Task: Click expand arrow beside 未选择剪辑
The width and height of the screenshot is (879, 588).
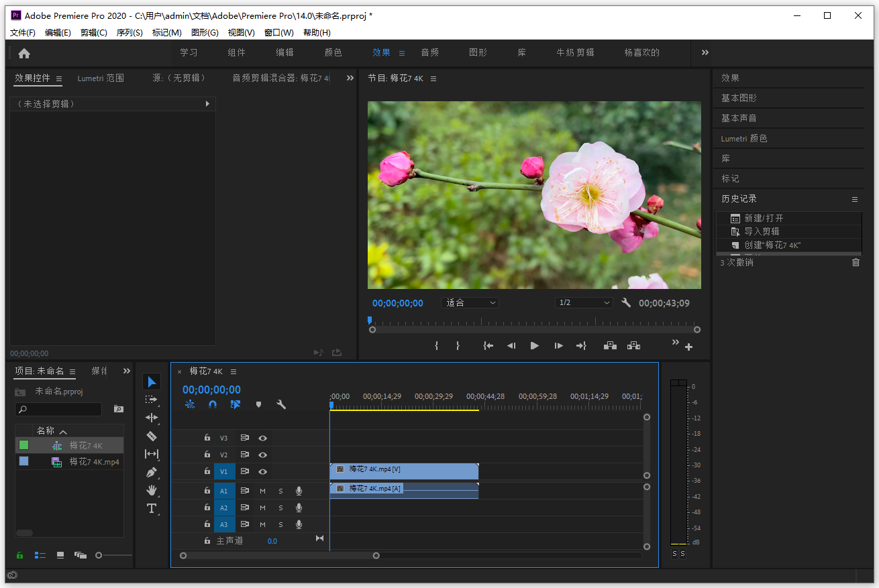Action: click(x=207, y=104)
